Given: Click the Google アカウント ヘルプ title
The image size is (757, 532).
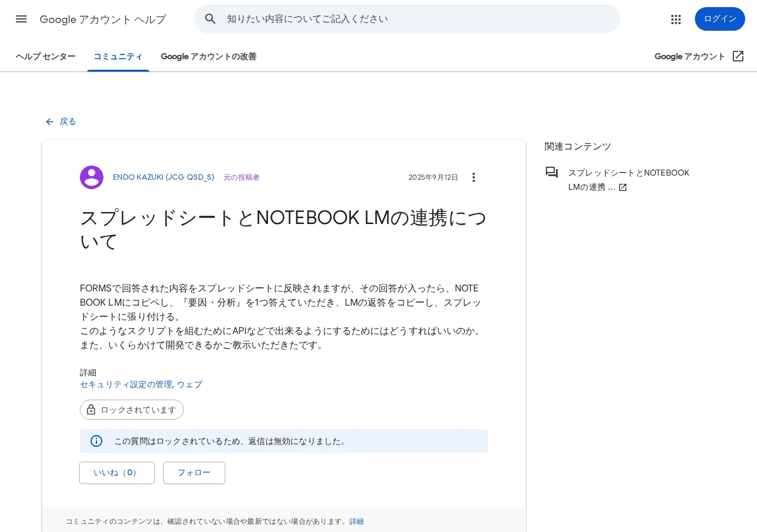Looking at the screenshot, I should pos(103,20).
